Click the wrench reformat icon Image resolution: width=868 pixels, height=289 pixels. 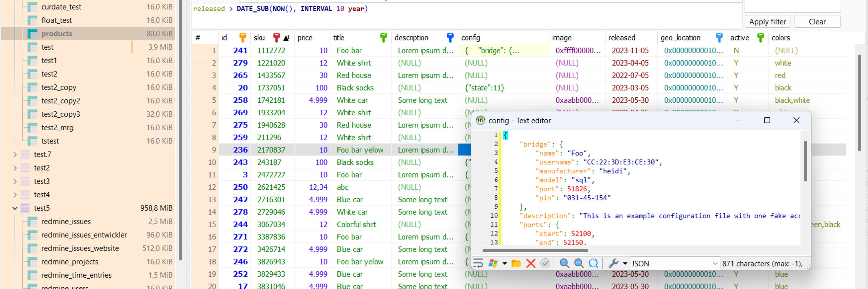[x=613, y=263]
